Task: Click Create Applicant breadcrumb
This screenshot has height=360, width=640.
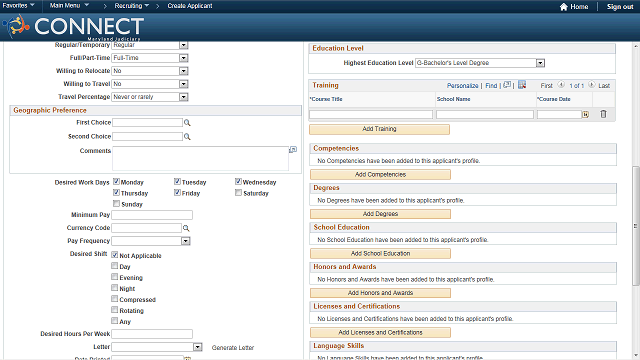Action: pyautogui.click(x=190, y=6)
